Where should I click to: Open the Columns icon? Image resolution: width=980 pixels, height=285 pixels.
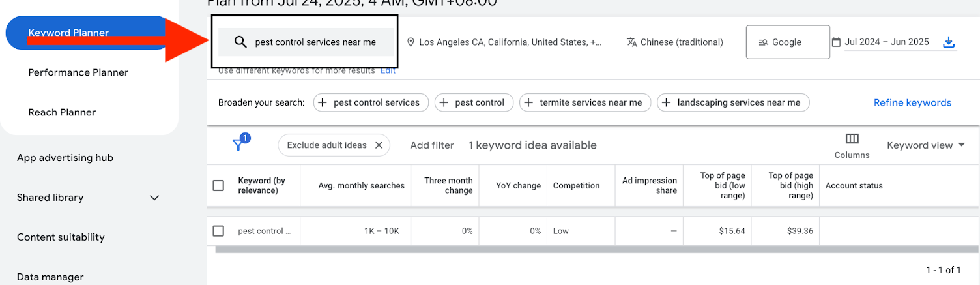click(x=852, y=139)
